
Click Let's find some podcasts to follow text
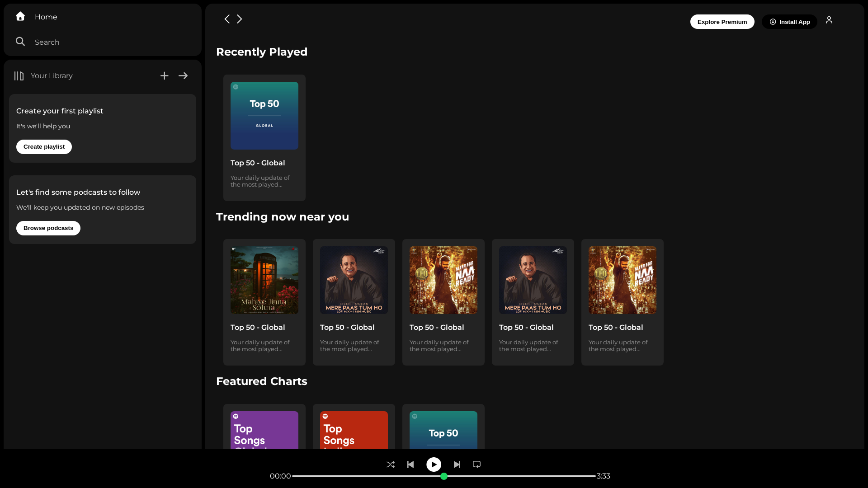click(78, 192)
